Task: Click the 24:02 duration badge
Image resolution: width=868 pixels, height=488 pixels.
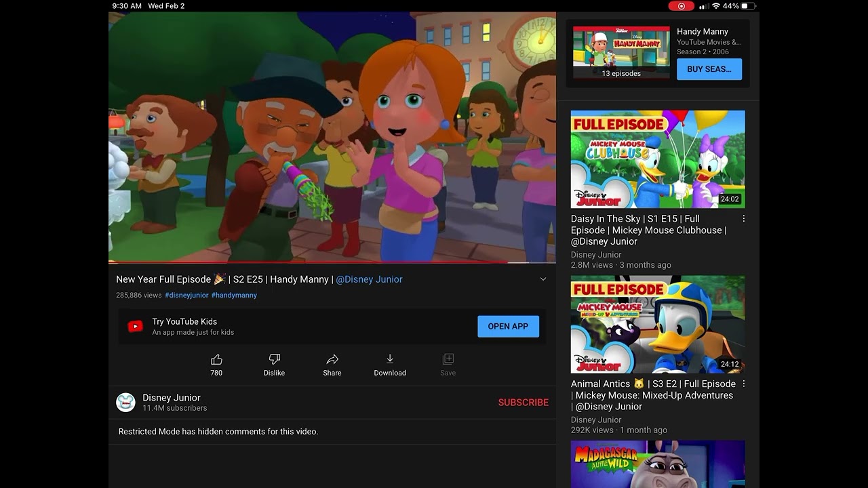Action: click(x=730, y=199)
